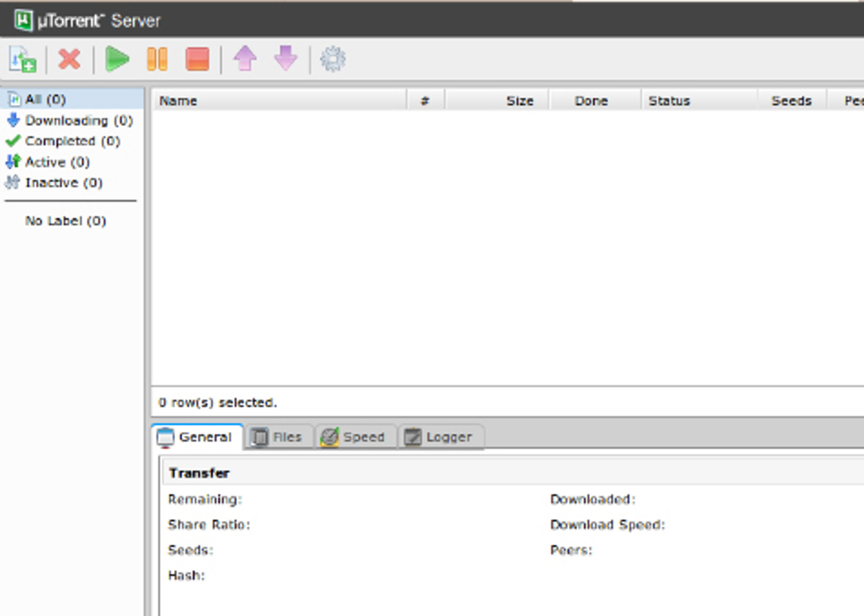Click the red X Remove icon

69,59
